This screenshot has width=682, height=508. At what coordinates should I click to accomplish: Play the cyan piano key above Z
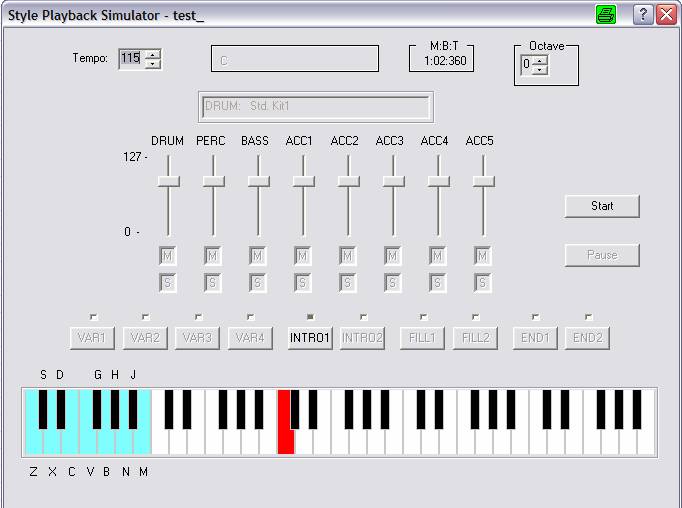coord(33,441)
